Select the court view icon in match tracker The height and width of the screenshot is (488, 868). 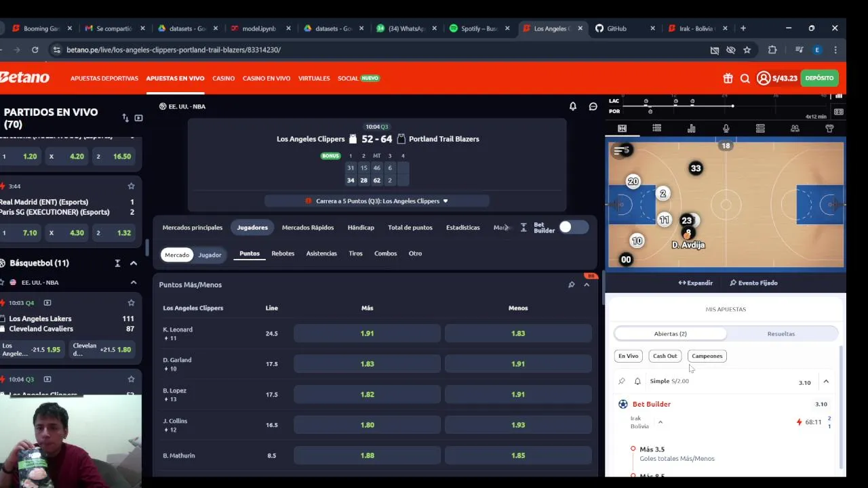(622, 128)
